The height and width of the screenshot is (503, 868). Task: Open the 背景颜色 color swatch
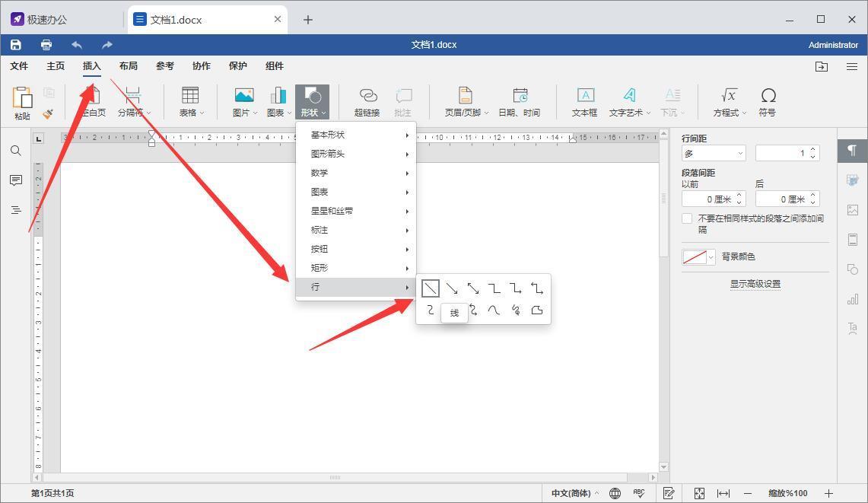click(698, 257)
